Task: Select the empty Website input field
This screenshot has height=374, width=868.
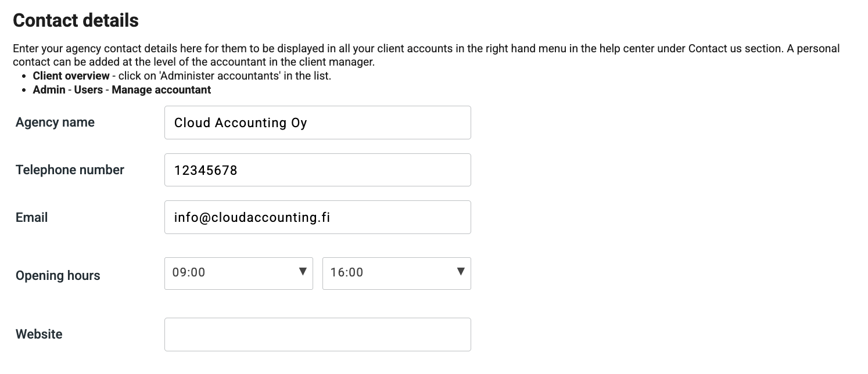Action: (x=317, y=335)
